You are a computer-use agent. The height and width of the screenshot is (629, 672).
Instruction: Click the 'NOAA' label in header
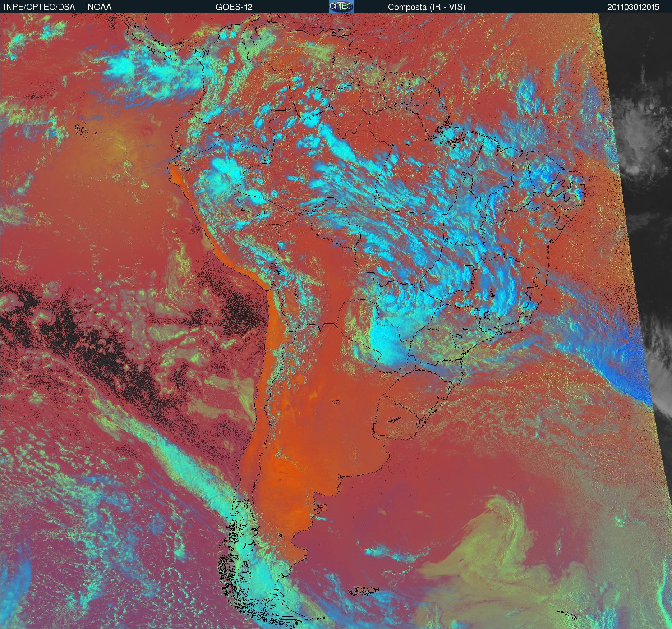(100, 7)
